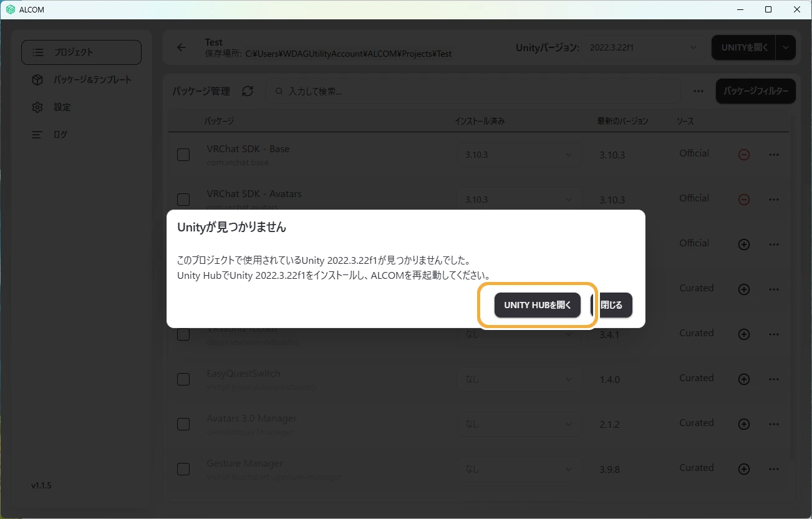Click the インストール済み column header

point(480,121)
